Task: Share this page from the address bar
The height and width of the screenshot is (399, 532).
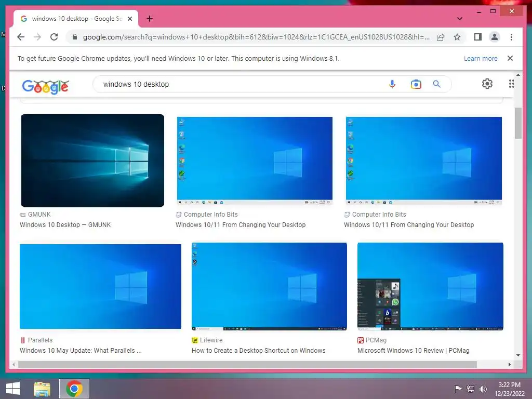Action: [x=441, y=37]
